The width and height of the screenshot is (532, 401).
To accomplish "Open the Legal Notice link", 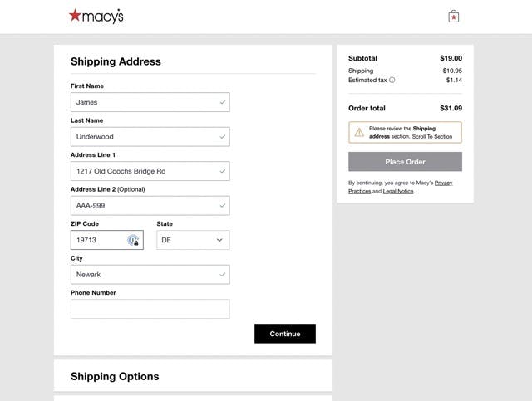I will pos(398,191).
